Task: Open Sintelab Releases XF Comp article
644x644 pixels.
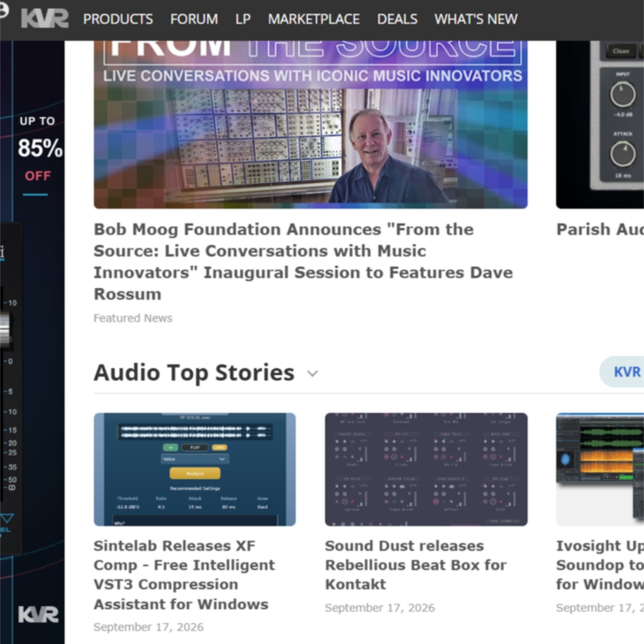Action: click(x=184, y=575)
